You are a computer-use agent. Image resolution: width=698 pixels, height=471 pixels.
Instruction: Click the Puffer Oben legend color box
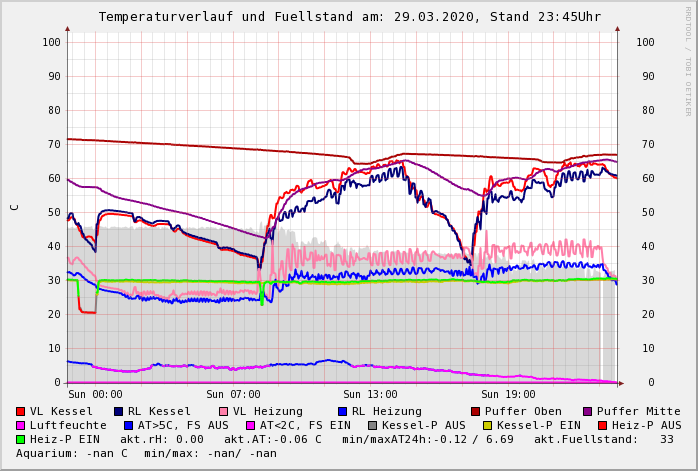coord(476,411)
